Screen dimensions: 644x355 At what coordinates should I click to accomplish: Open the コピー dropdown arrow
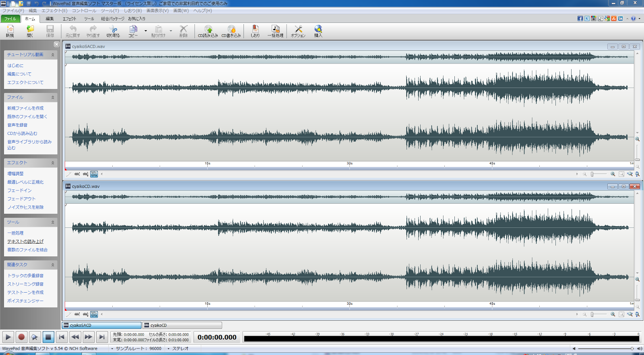(146, 31)
